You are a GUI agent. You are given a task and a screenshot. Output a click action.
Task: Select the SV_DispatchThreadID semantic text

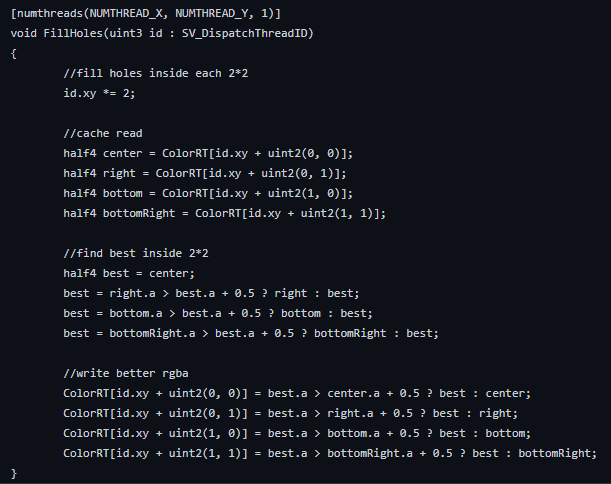[x=244, y=33]
